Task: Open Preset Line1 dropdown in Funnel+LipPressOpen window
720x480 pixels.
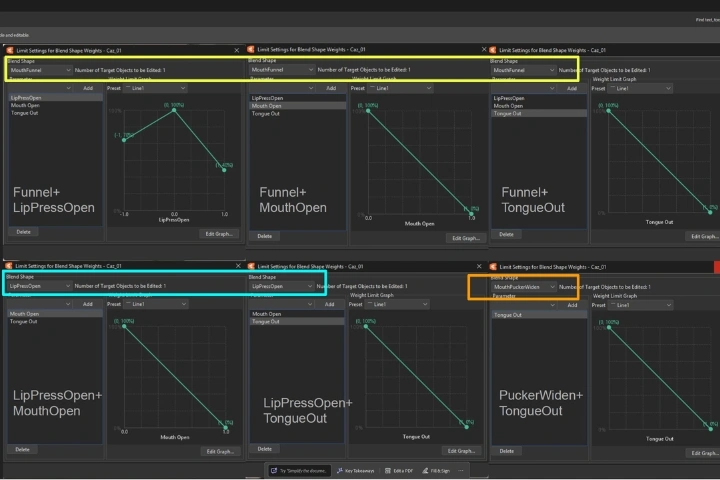Action: click(x=155, y=88)
